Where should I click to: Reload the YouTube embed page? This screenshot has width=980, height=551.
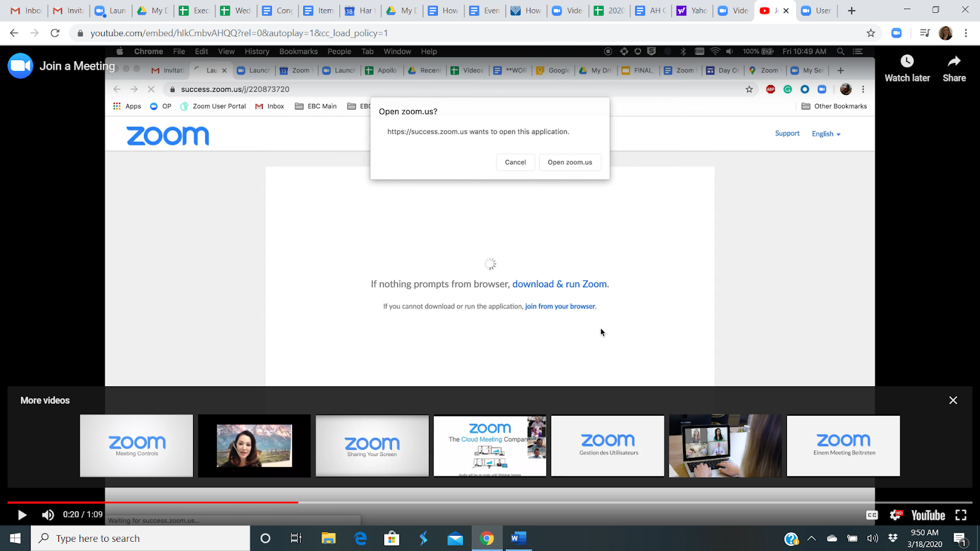click(x=55, y=33)
